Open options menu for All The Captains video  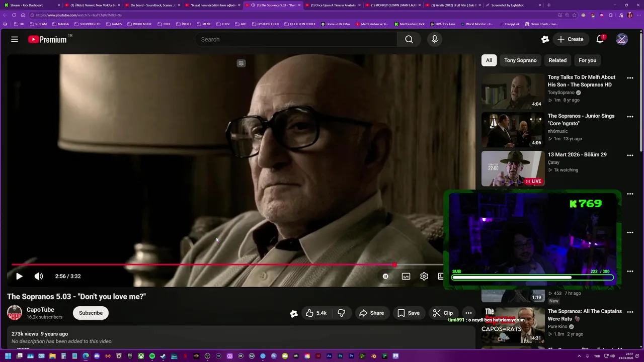coord(630,312)
